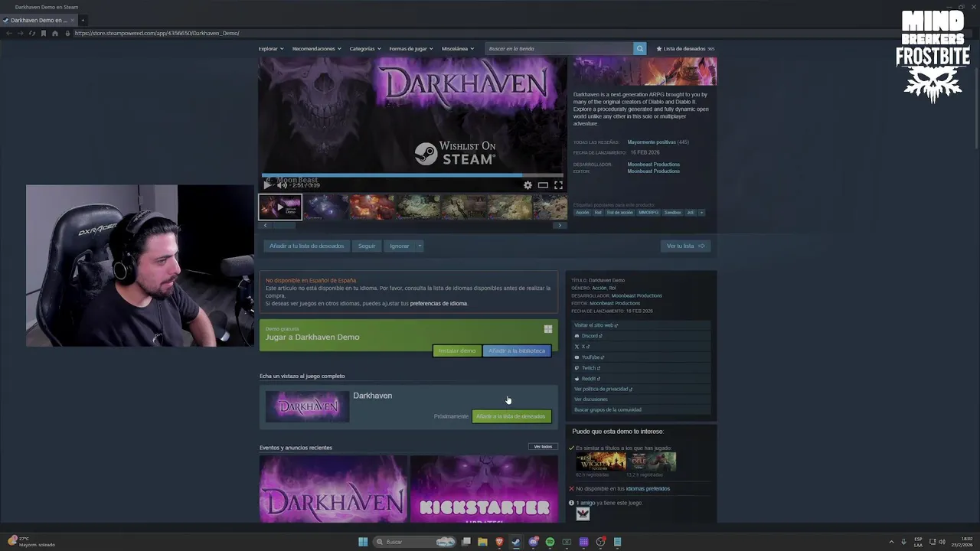This screenshot has width=980, height=551.
Task: Open video settings gear icon
Action: 528,184
